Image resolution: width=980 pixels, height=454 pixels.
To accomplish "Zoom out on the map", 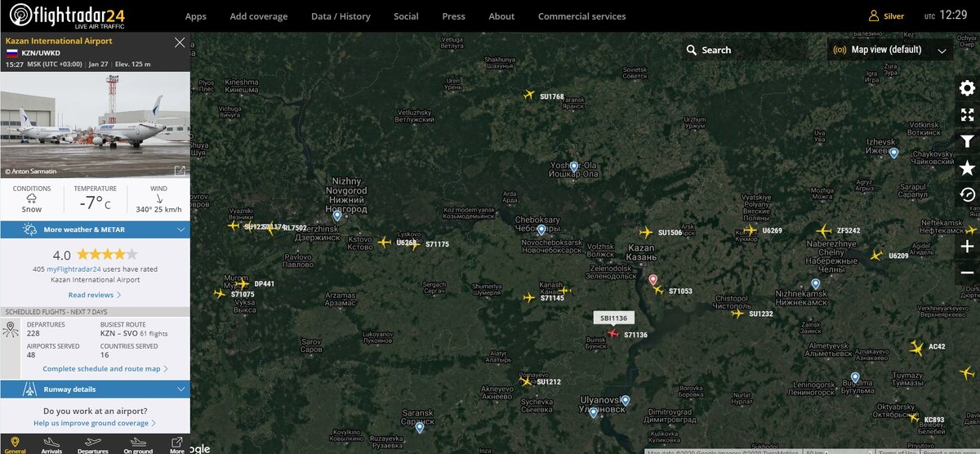I will pyautogui.click(x=967, y=273).
